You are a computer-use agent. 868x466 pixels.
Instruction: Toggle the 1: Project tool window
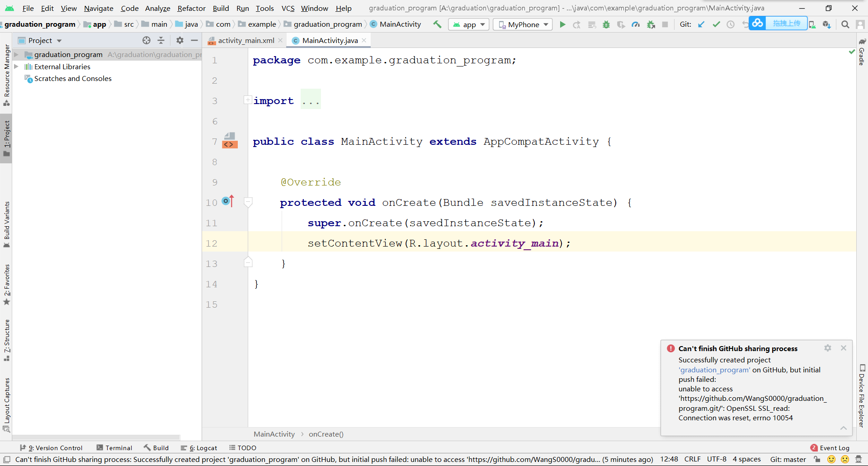click(6, 138)
